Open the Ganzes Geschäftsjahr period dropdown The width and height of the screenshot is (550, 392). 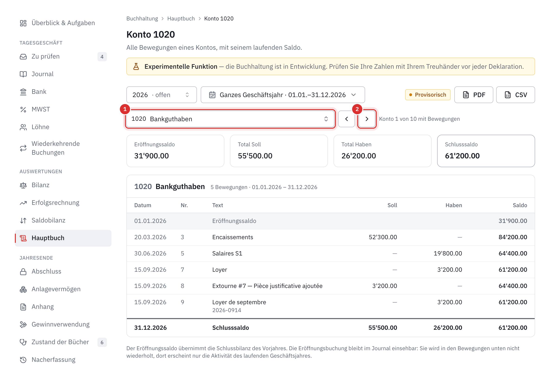[283, 95]
